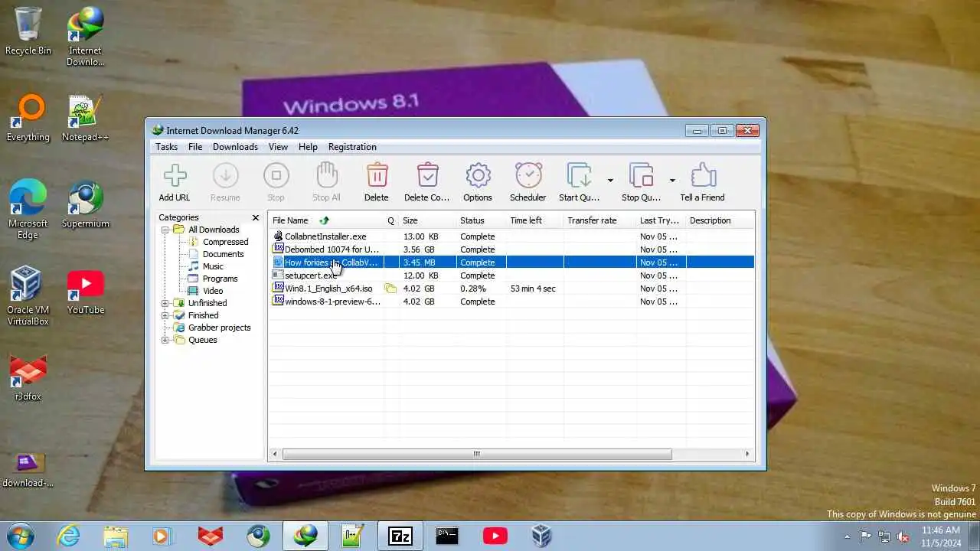Select the Documents category
Viewport: 980px width, 551px height.
point(223,254)
